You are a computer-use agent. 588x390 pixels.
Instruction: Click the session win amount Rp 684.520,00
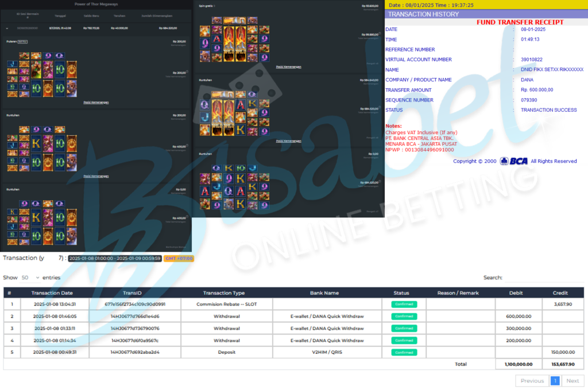(168, 28)
